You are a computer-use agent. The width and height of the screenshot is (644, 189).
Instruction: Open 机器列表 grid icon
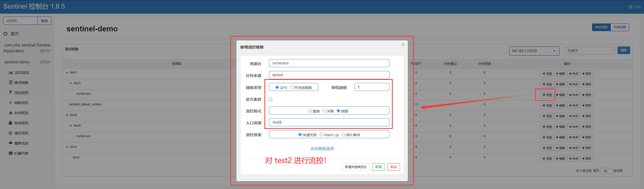point(11,153)
